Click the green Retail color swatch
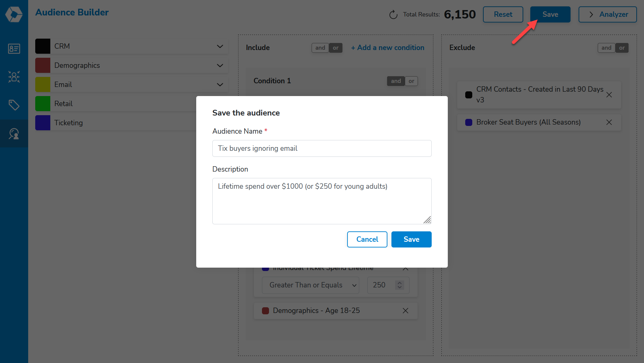The width and height of the screenshot is (644, 363). click(x=43, y=104)
